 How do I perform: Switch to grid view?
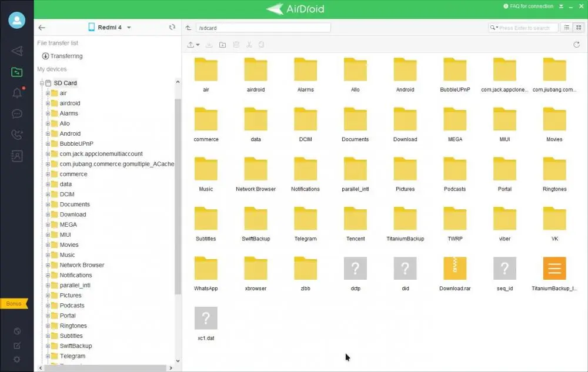[x=579, y=28]
